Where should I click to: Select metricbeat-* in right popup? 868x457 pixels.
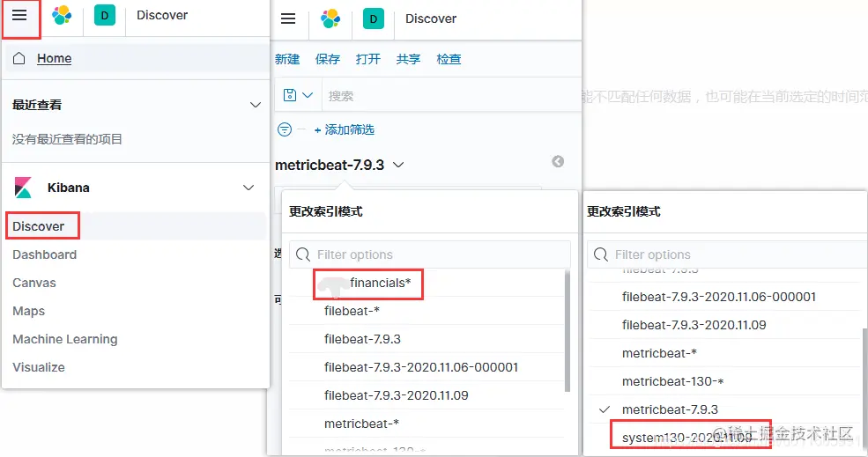[x=659, y=354]
